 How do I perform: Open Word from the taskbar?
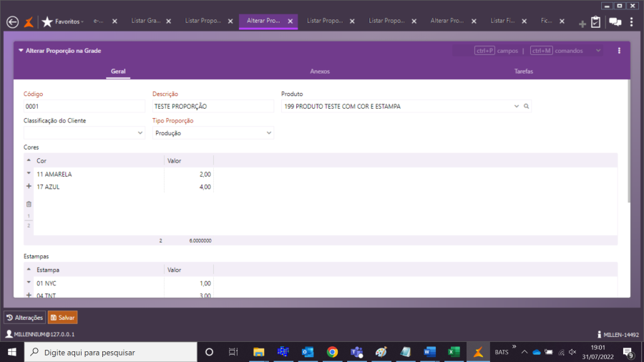pyautogui.click(x=429, y=352)
